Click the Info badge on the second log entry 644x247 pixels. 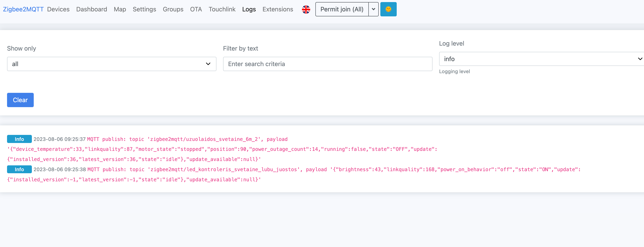19,169
